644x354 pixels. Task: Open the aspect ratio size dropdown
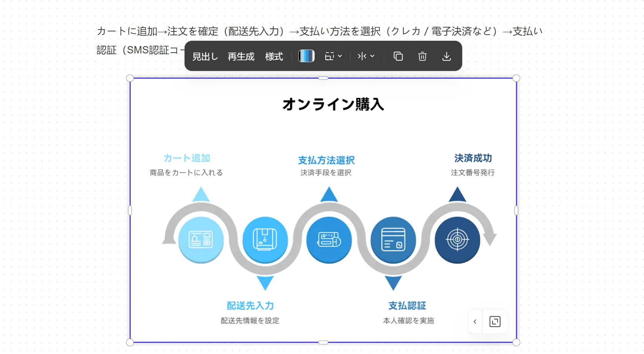333,56
